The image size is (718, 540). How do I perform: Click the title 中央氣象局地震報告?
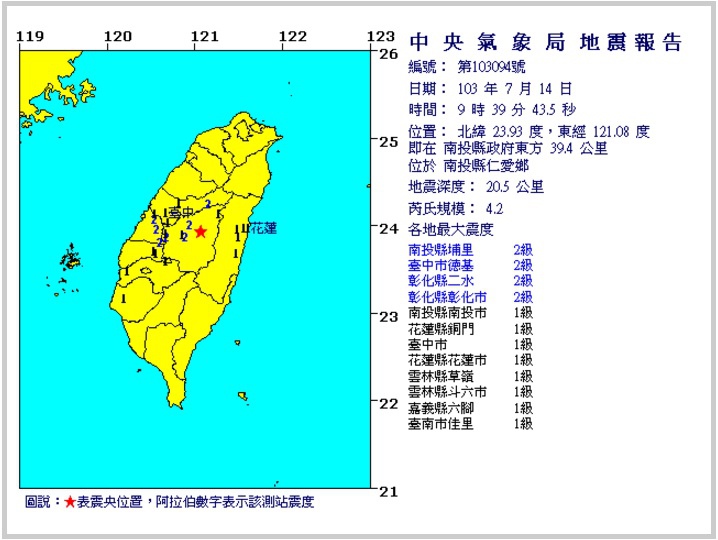(546, 42)
